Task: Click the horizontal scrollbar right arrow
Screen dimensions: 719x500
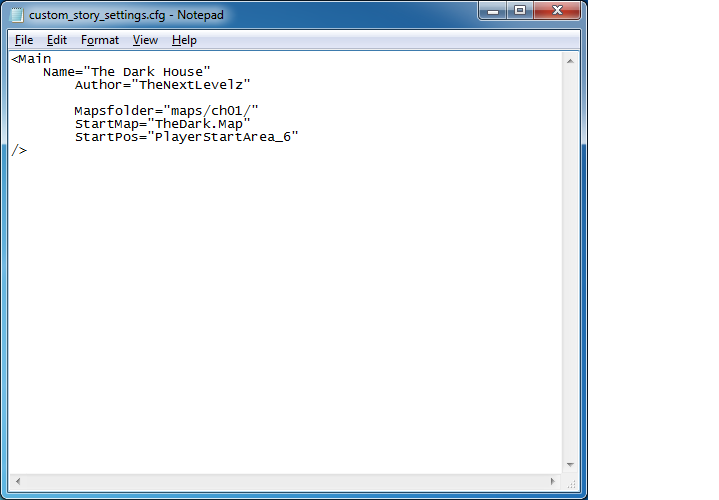Action: point(555,481)
